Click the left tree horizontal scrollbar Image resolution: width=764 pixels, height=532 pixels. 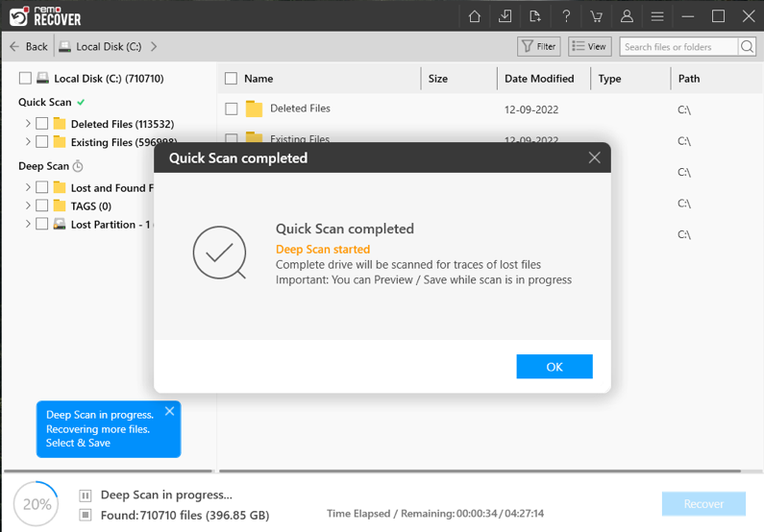pyautogui.click(x=108, y=472)
